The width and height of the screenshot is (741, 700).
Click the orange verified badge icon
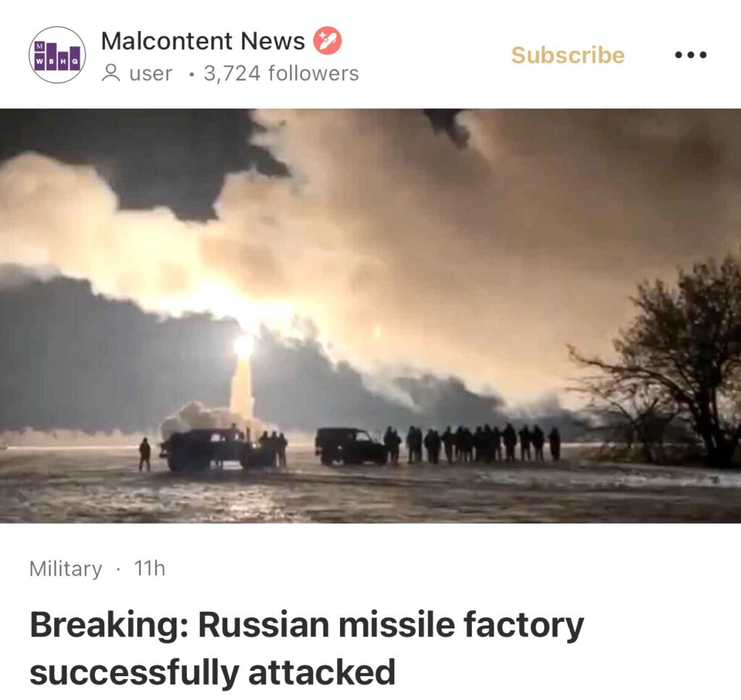pos(328,40)
